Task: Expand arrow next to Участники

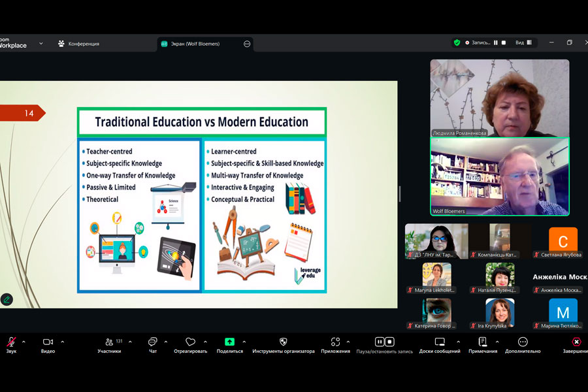Action: [130, 342]
